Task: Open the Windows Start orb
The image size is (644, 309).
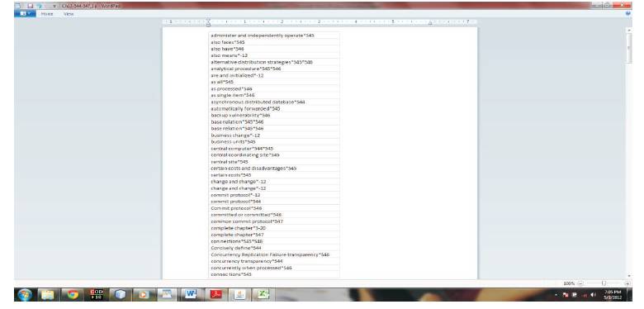Action: coord(25,295)
